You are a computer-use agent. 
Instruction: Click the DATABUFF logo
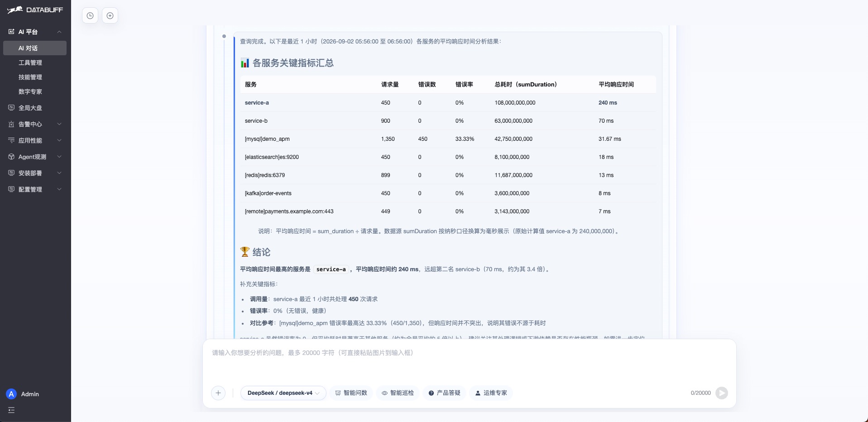coord(35,10)
